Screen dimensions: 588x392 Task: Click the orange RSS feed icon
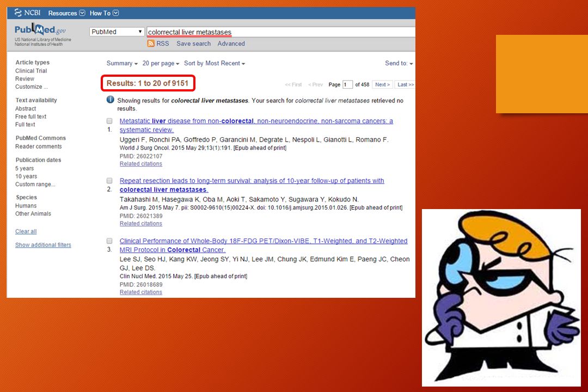(x=151, y=44)
